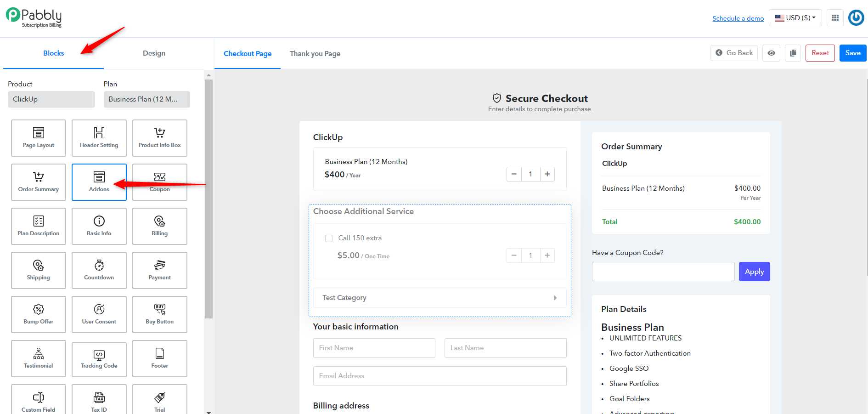Screen dimensions: 868x414
Task: Open the Product ClickUp selector
Action: click(51, 99)
